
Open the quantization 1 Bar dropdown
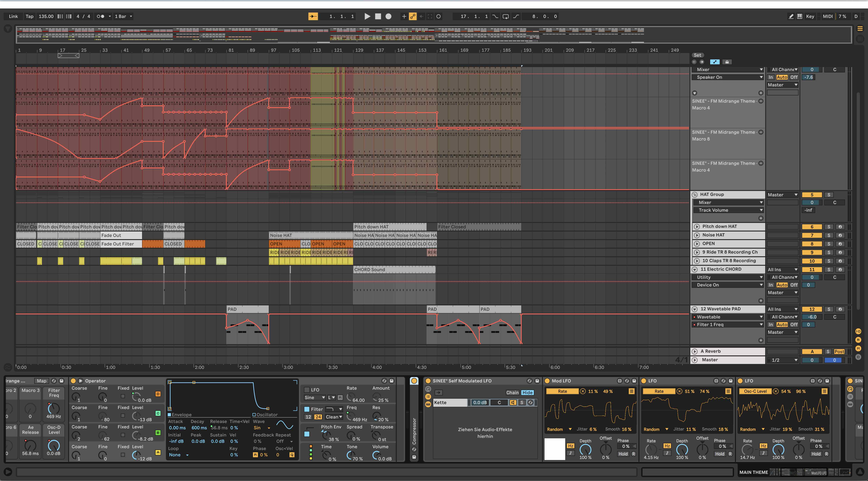[x=123, y=16]
